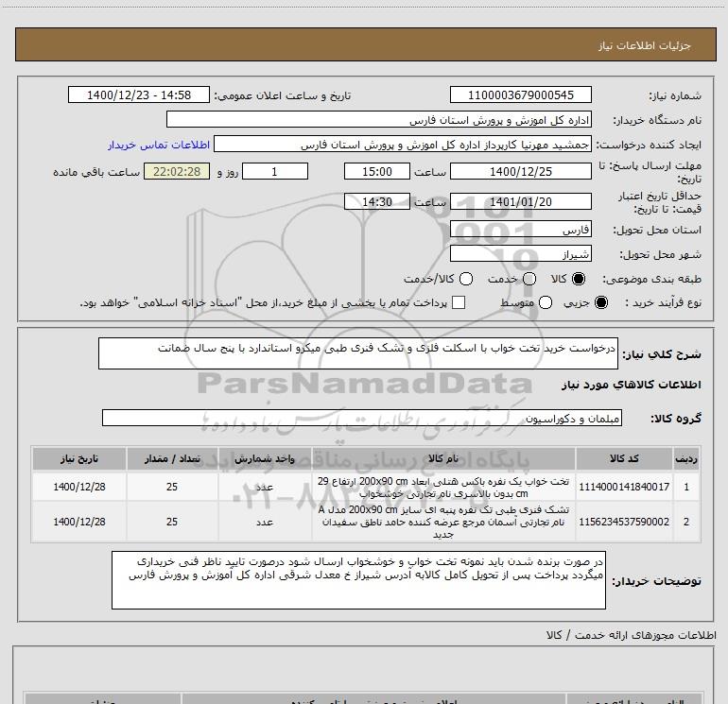Click the buyer organization name field
728x704 pixels.
click(379, 120)
